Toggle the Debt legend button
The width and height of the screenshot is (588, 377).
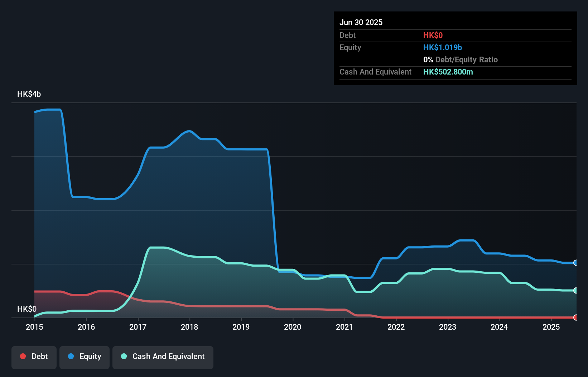(x=34, y=357)
